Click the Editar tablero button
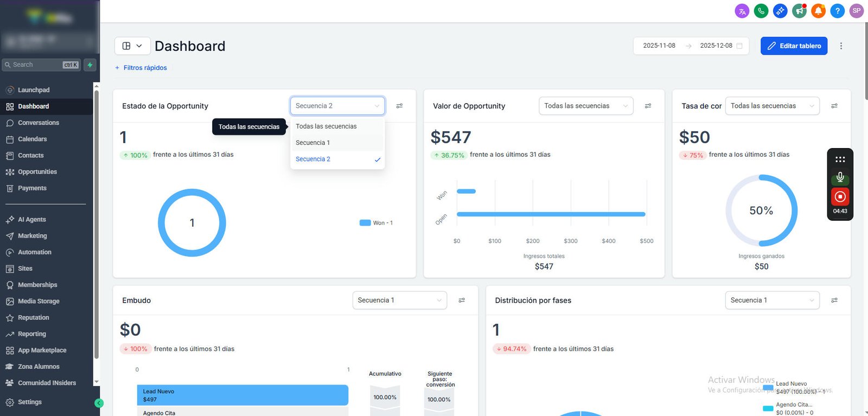868x416 pixels. tap(794, 46)
